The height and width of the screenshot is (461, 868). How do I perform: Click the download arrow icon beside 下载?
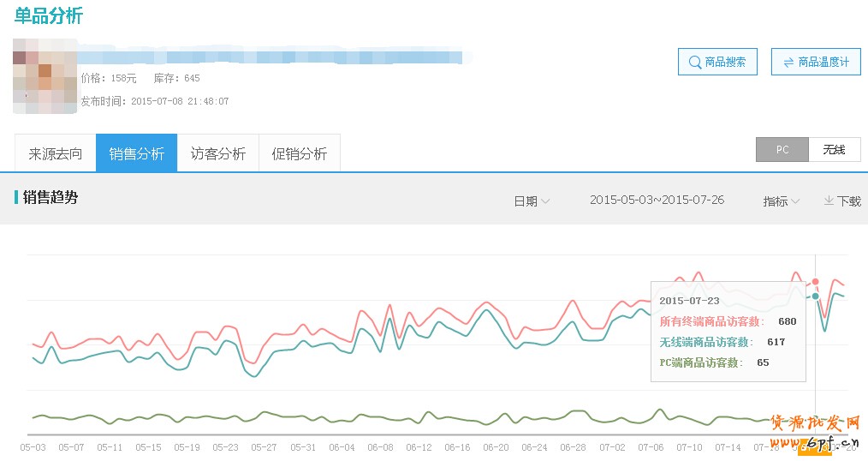point(828,201)
